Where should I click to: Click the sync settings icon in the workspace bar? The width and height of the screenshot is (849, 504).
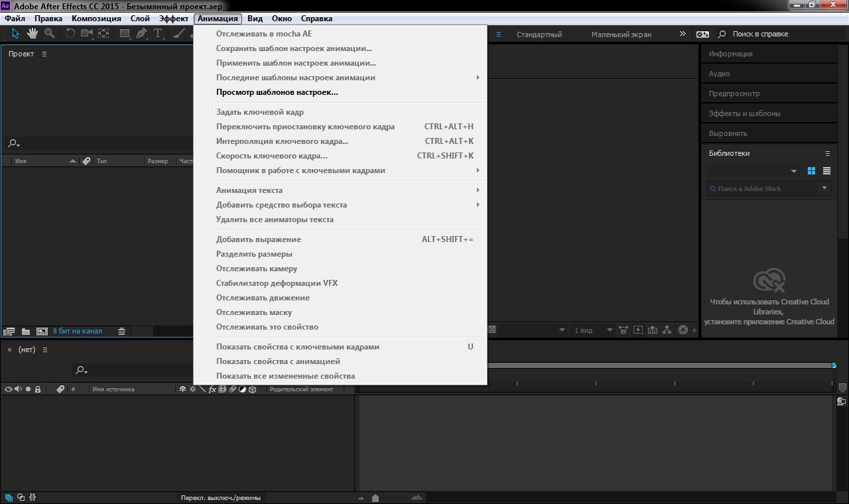703,34
